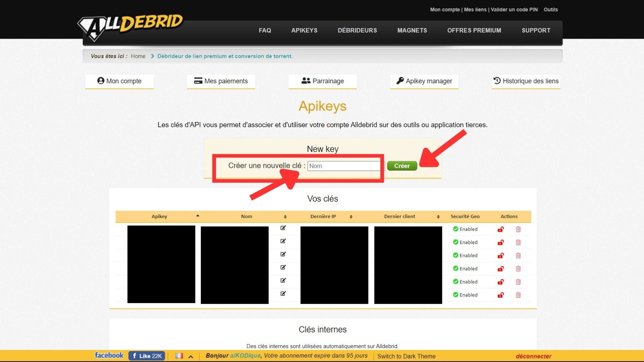Click the history icon beside Historique des liens
The image size is (644, 362).
497,80
